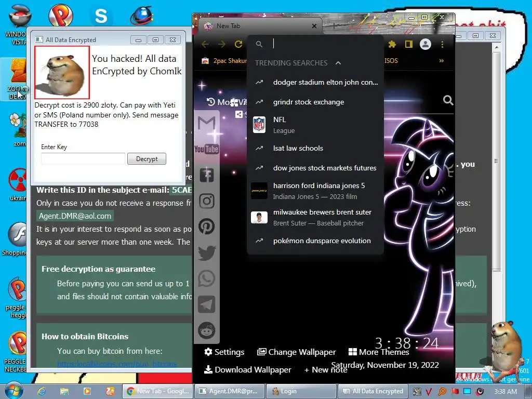
Task: Click the Decrypt button
Action: coord(147,159)
